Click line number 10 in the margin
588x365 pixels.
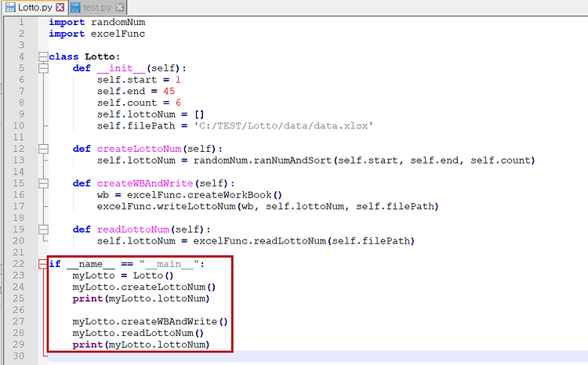(19, 125)
